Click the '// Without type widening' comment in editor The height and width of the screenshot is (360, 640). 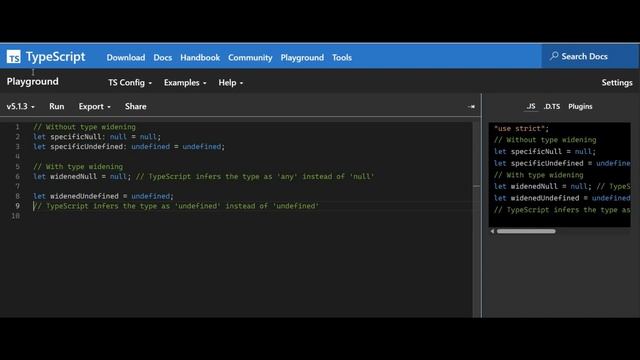84,127
